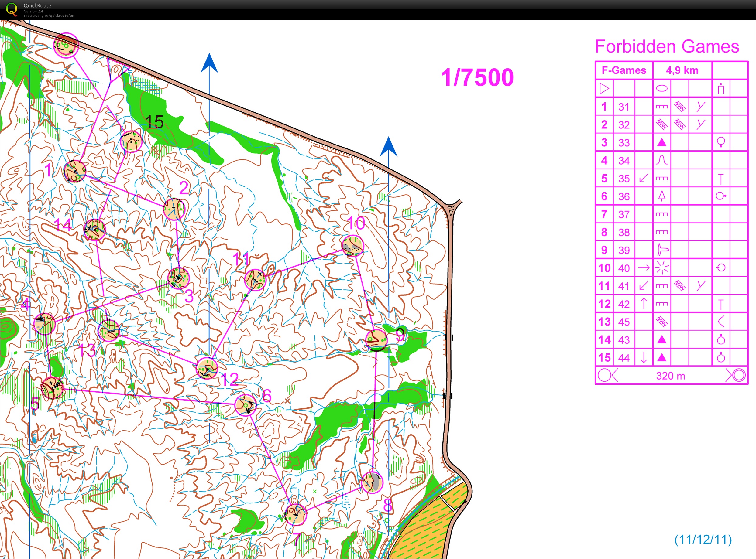Click the starburst symbol in row 10
The width and height of the screenshot is (756, 559).
[661, 268]
